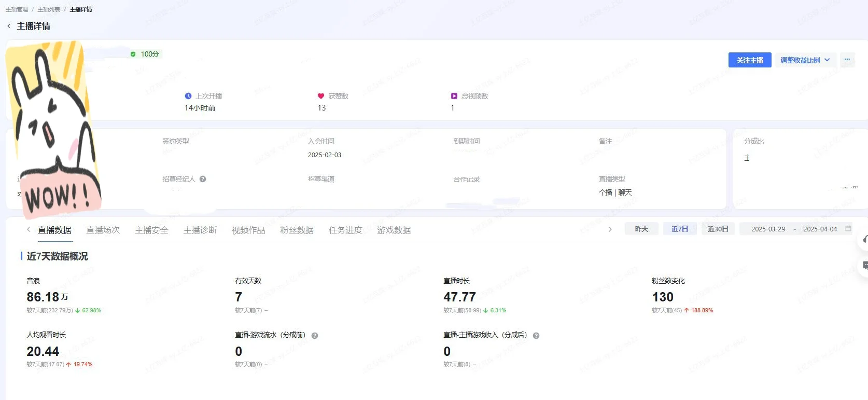
Task: Click the 20.44 人均观看时长 value
Action: point(43,351)
